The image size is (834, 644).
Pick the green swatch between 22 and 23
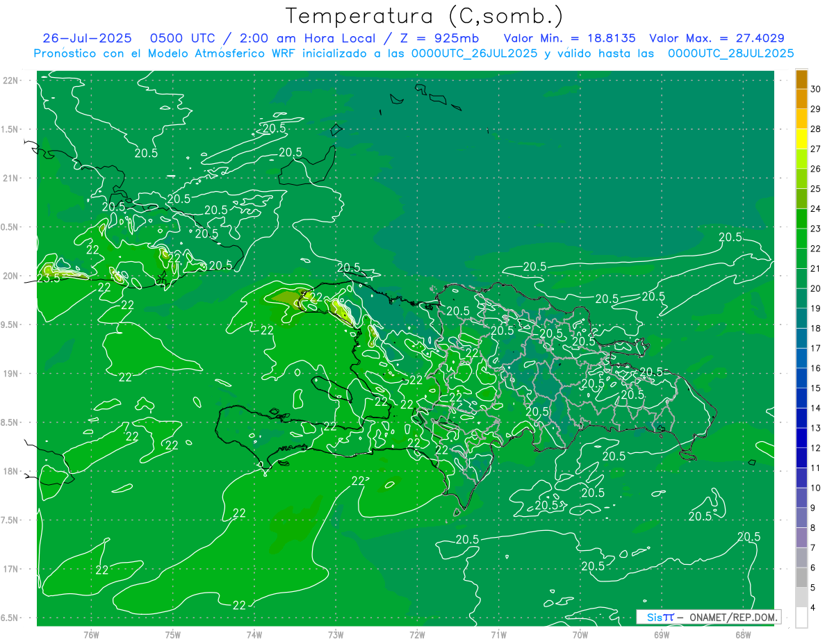coord(801,238)
